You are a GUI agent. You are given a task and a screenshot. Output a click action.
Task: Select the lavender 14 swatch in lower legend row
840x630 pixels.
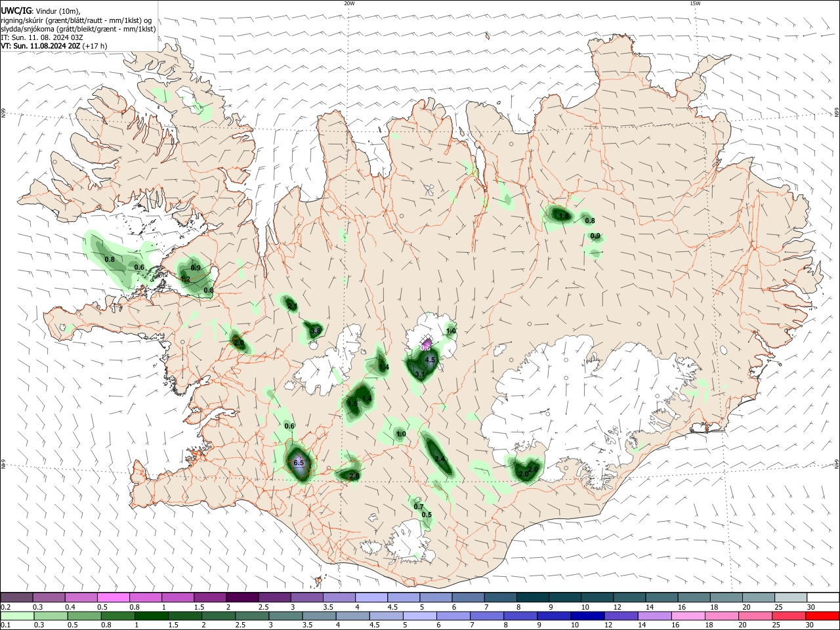(x=654, y=616)
